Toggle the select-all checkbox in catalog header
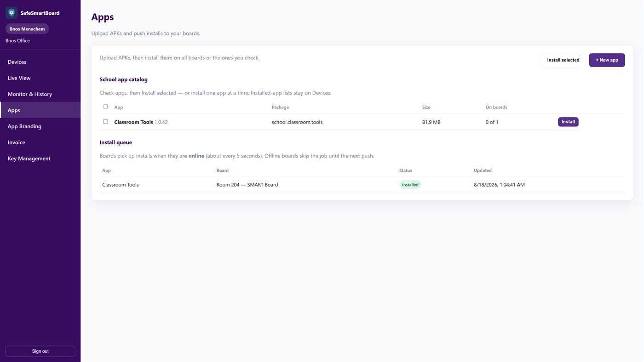 [105, 107]
